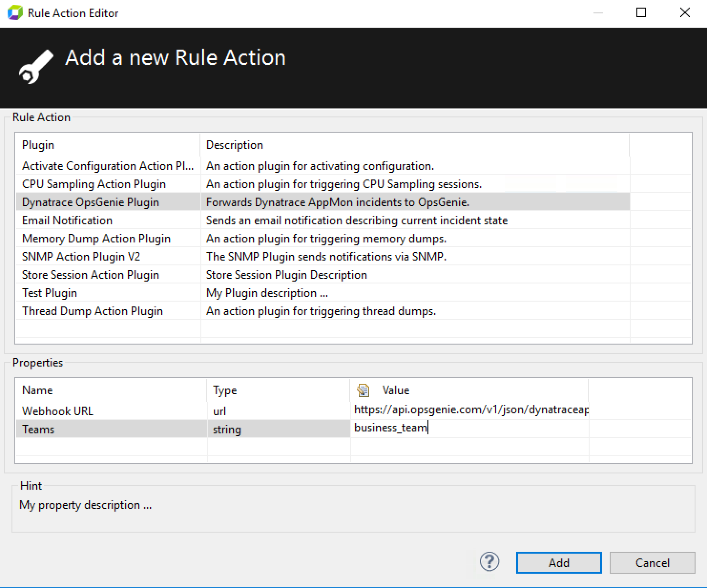Close the Rule Action Editor window
The width and height of the screenshot is (707, 588).
tap(685, 13)
